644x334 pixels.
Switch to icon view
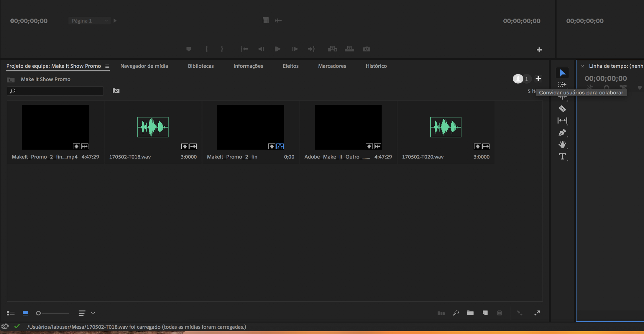click(x=25, y=313)
